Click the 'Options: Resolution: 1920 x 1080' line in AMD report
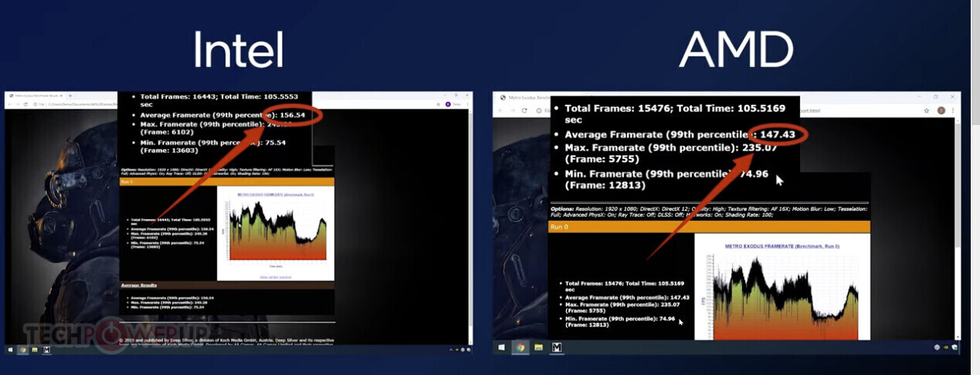 709,213
